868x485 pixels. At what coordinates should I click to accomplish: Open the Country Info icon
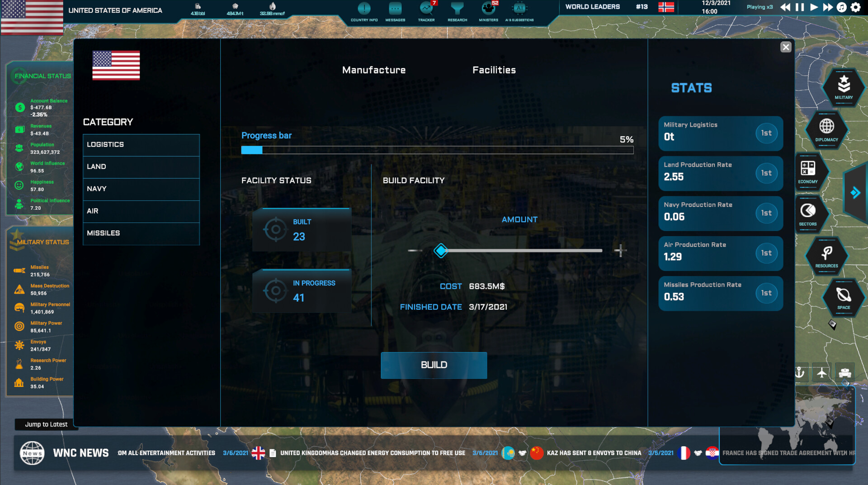tap(364, 9)
